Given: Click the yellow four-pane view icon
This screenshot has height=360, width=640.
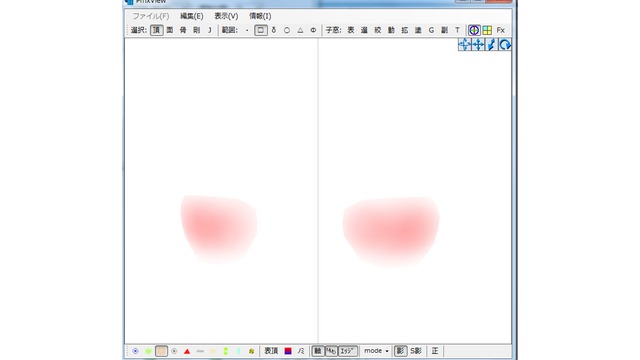Looking at the screenshot, I should tap(487, 30).
